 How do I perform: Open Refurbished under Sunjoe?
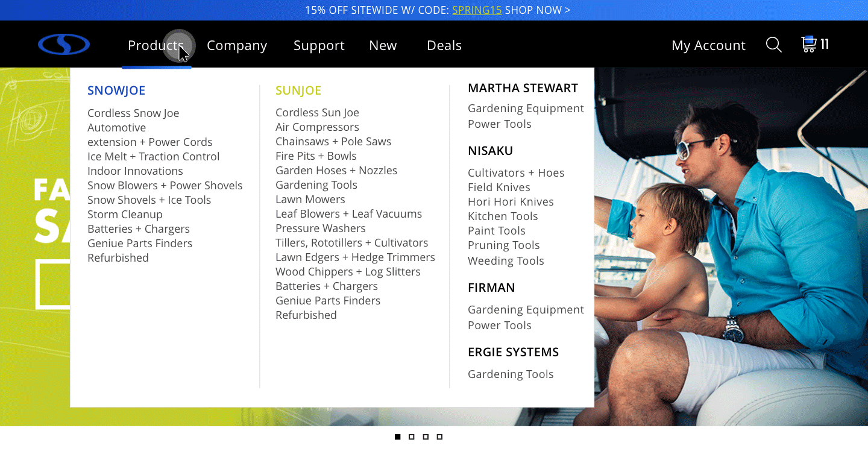click(x=306, y=315)
